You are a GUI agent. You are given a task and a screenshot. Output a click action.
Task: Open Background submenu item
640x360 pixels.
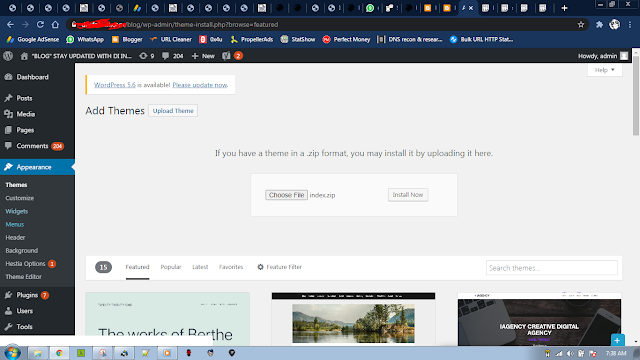point(22,250)
